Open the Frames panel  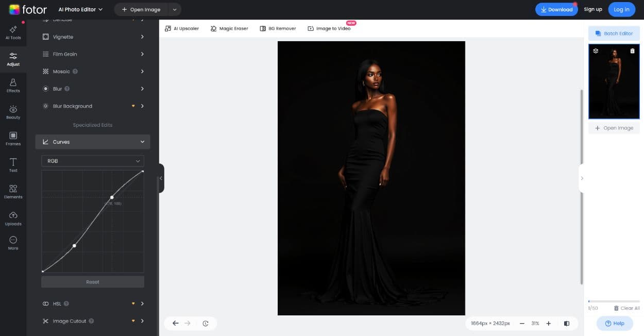click(13, 139)
